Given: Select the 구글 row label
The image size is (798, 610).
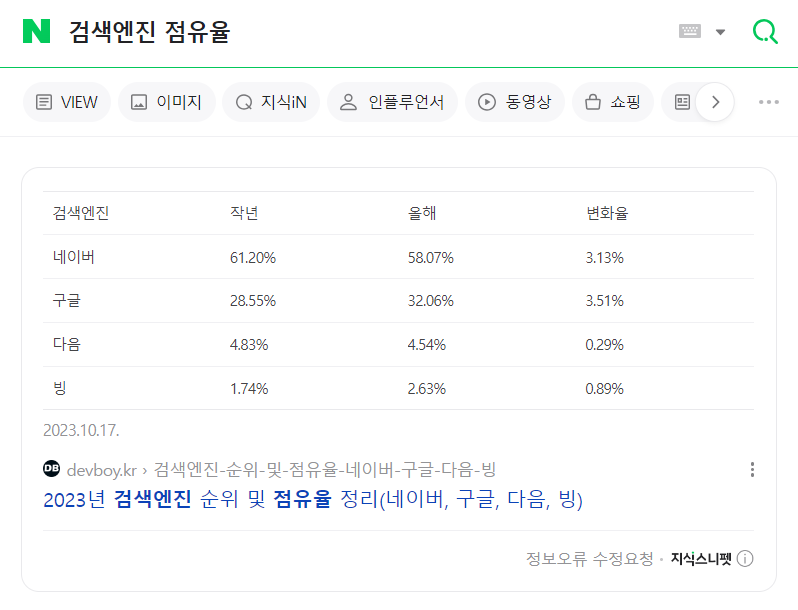Looking at the screenshot, I should 67,300.
